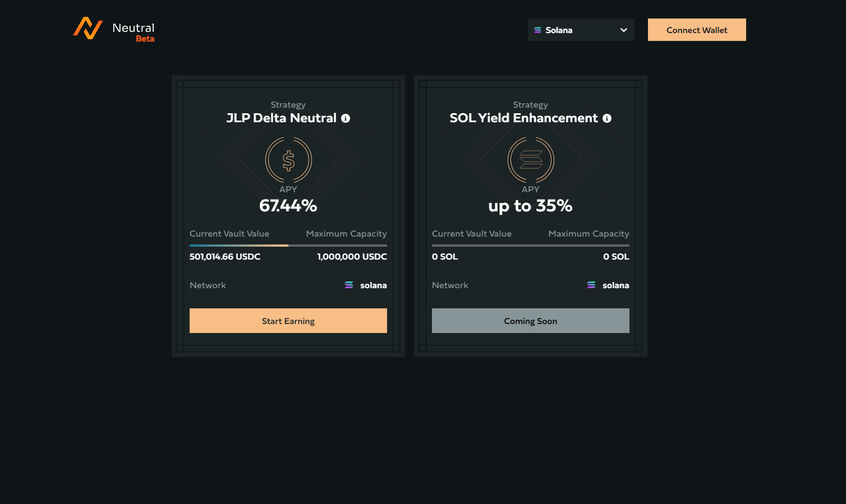Click Solana icon inside network selector
The width and height of the screenshot is (846, 504).
[x=537, y=30]
